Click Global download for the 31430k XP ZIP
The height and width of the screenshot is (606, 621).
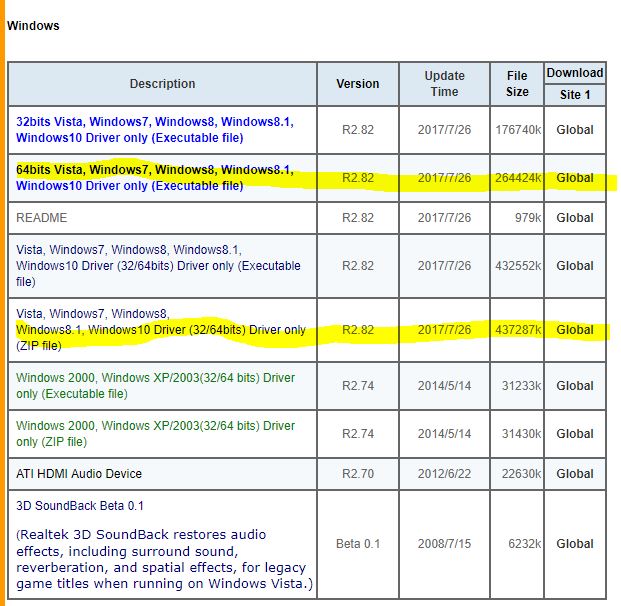575,433
